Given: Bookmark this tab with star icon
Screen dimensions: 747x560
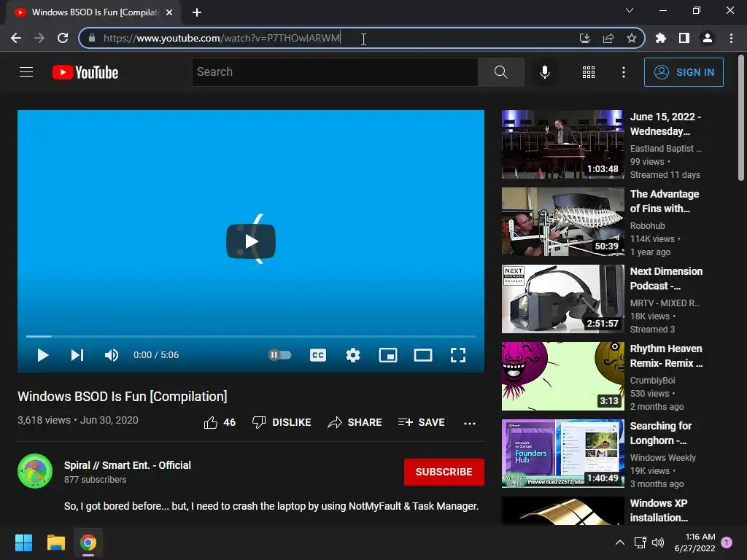Looking at the screenshot, I should [x=632, y=38].
